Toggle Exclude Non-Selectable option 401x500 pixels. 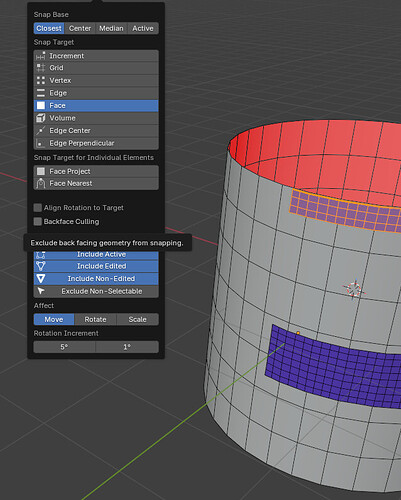96,291
